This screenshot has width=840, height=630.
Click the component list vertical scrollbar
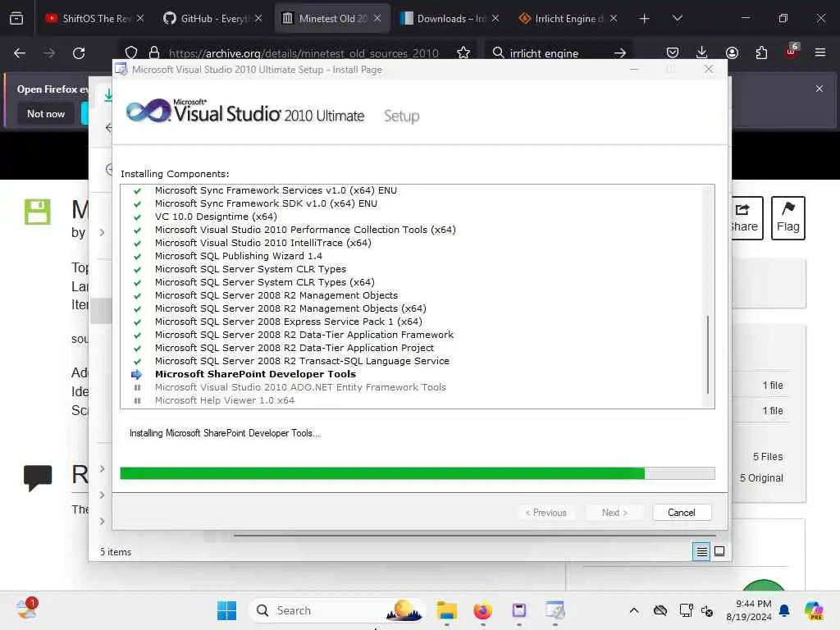pos(708,354)
